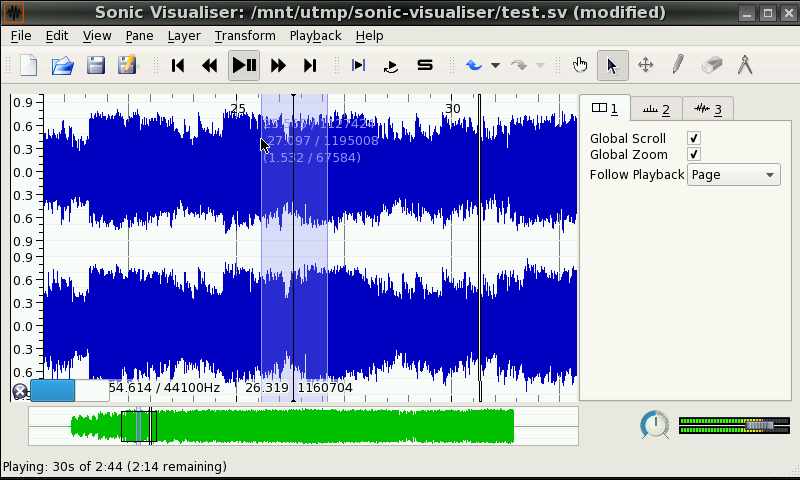This screenshot has height=480, width=800.
Task: Toggle Constrain Playback to Selection icon
Action: 358,65
